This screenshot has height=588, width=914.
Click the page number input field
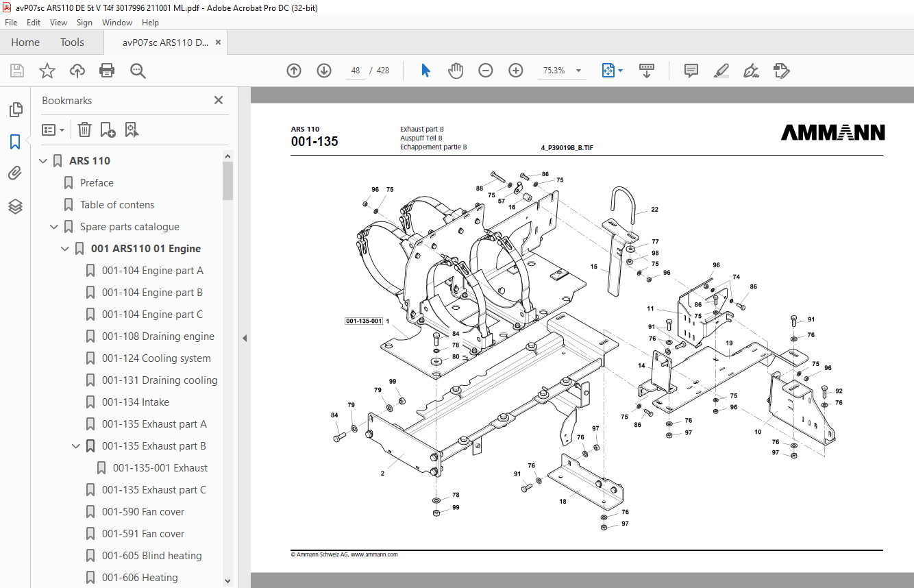355,71
